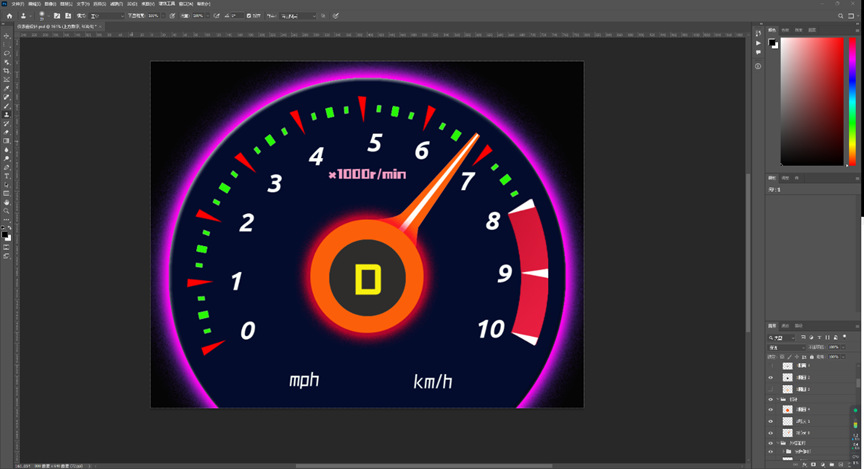Switch to the Swatches tab in color panel
This screenshot has height=469, width=864.
pos(785,30)
